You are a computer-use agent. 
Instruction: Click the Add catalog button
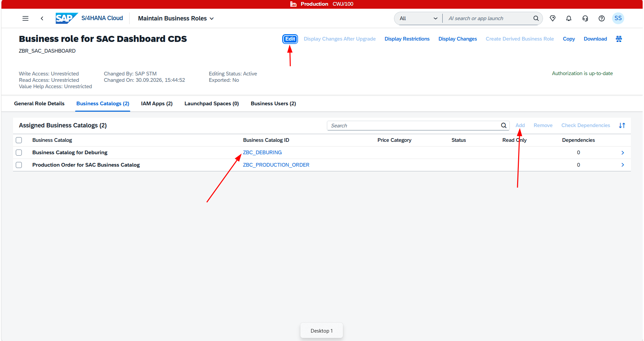(520, 125)
